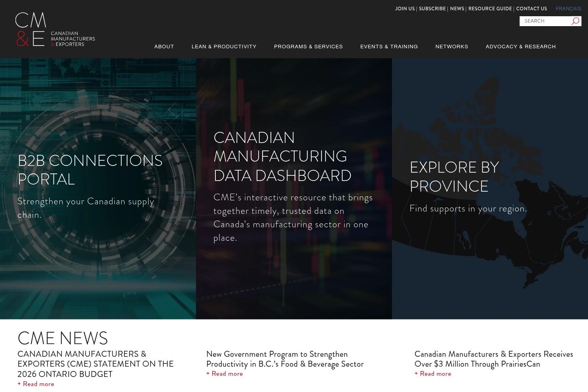
Task: Open the B2B Connections Portal panel
Action: tap(98, 188)
